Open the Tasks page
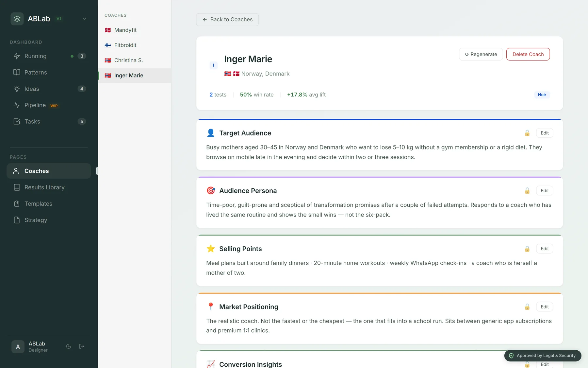The width and height of the screenshot is (588, 368). [x=49, y=121]
